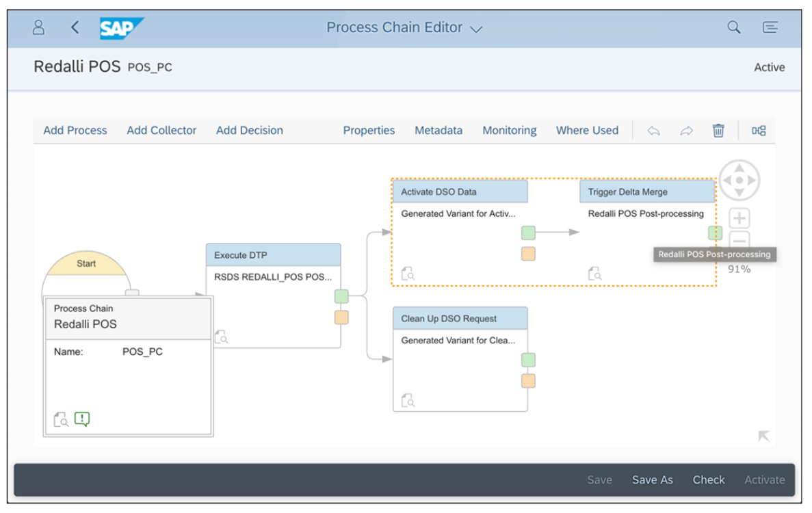Open the options list icon top right
This screenshot has width=812, height=513.
tap(770, 27)
